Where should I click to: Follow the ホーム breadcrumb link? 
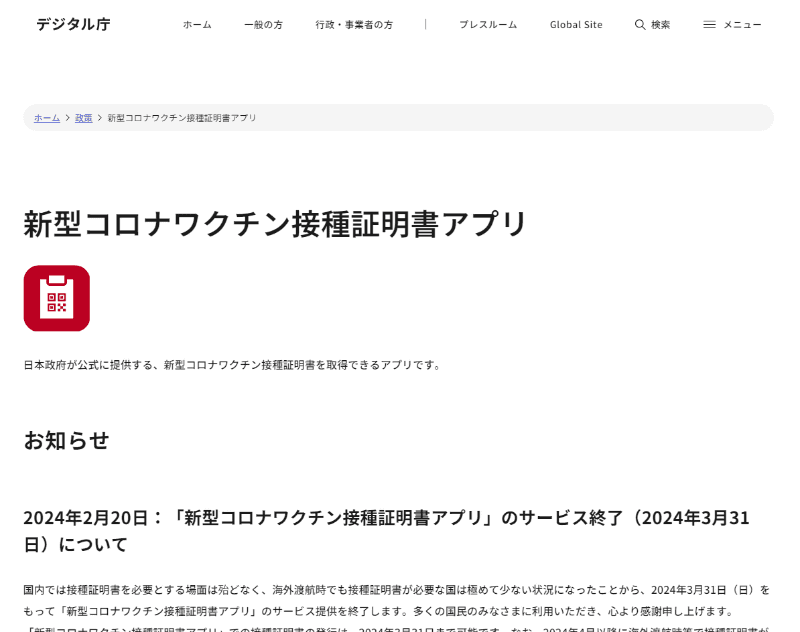(x=47, y=118)
